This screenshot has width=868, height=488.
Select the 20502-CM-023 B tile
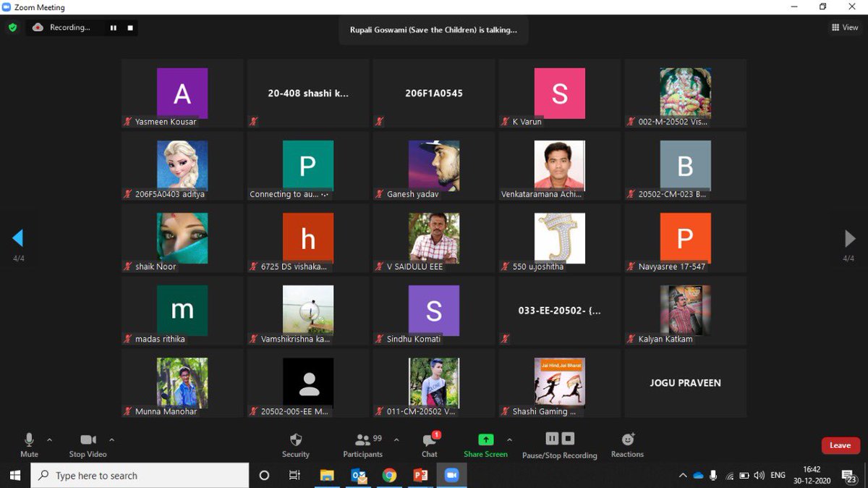686,166
